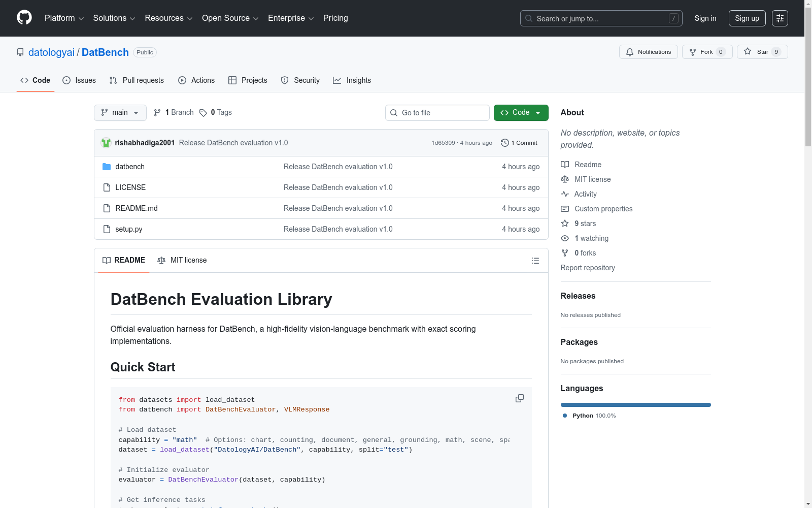The width and height of the screenshot is (812, 508).
Task: Click the 1 watching text
Action: point(592,238)
